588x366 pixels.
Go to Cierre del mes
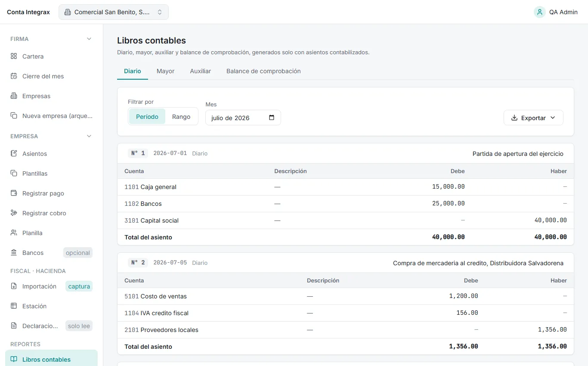click(51, 76)
